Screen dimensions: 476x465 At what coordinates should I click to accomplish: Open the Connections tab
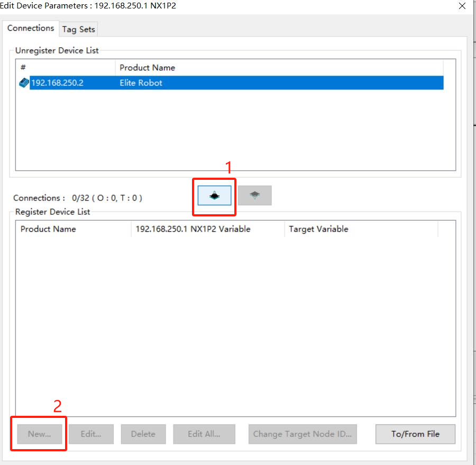[31, 29]
